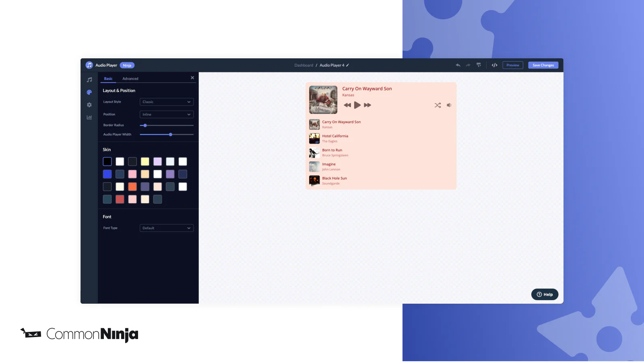The width and height of the screenshot is (644, 362).
Task: Rewind to the previous track
Action: click(x=347, y=105)
